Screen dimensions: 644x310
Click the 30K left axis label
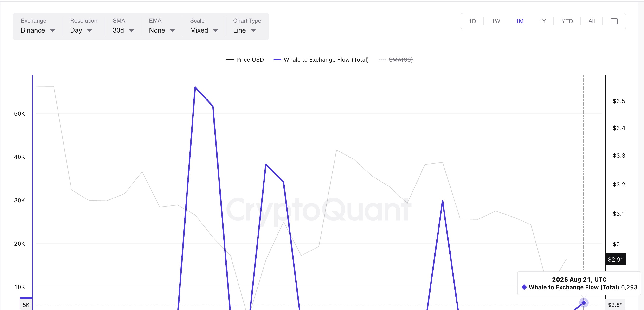[x=19, y=200]
